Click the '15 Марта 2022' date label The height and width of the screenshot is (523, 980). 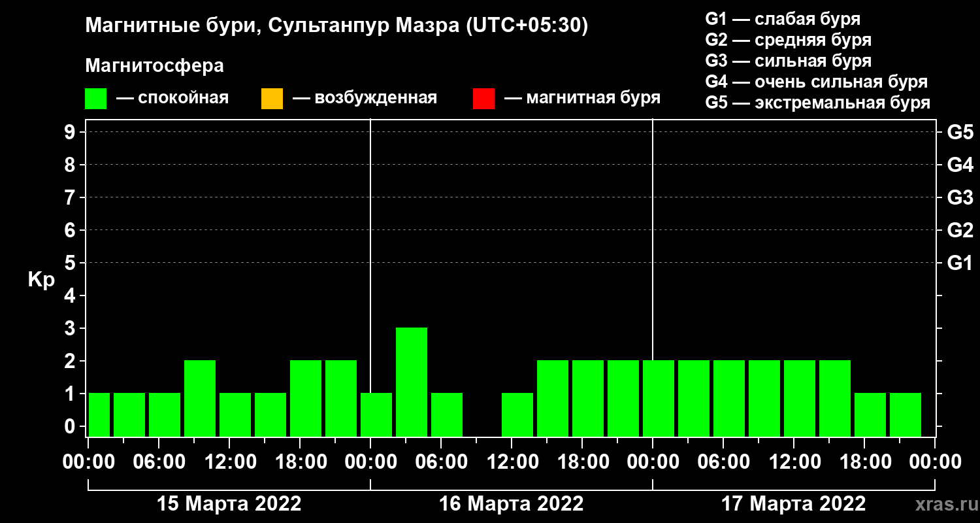click(x=229, y=504)
